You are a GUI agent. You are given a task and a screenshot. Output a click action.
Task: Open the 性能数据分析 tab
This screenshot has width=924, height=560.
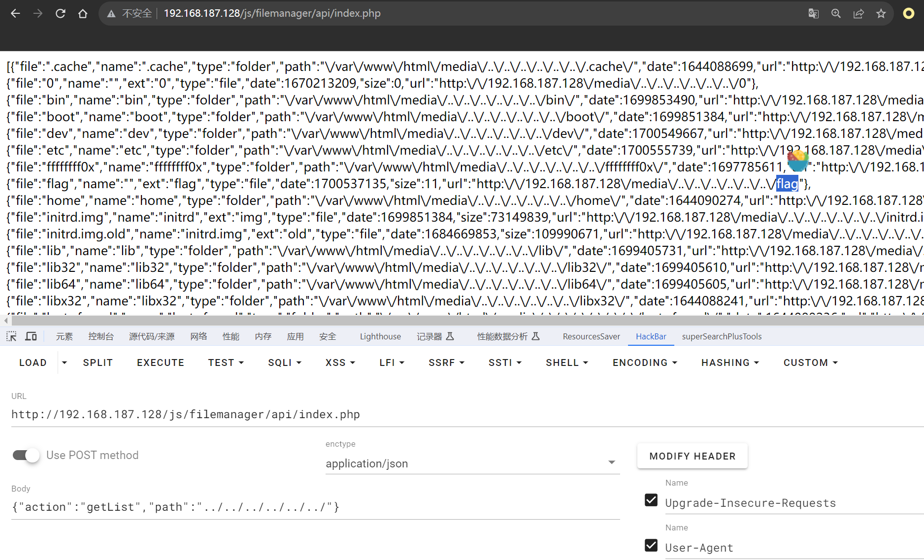tap(509, 336)
